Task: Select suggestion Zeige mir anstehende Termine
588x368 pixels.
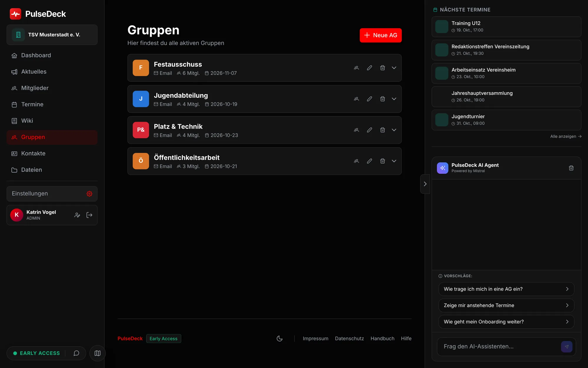Action: click(x=506, y=305)
